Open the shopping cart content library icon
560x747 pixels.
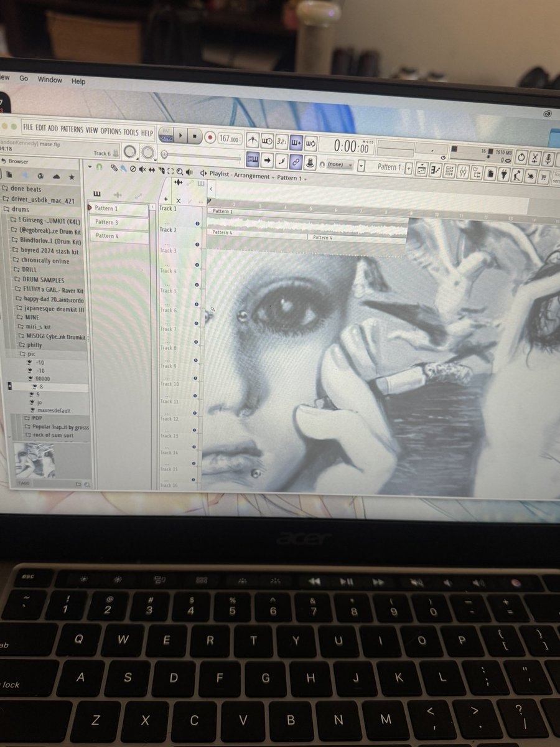(543, 177)
